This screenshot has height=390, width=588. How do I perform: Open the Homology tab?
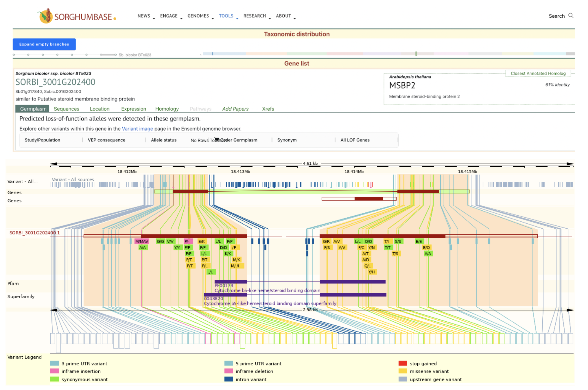click(x=167, y=109)
